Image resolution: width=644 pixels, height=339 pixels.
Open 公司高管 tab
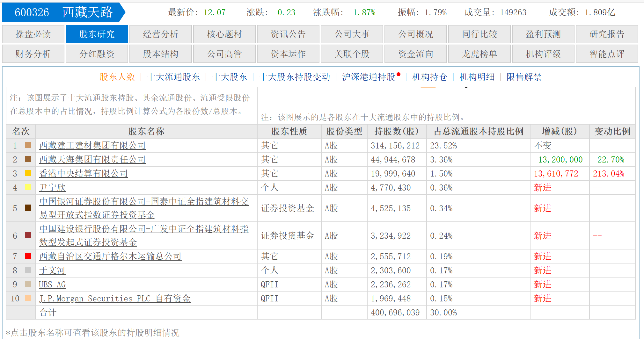[224, 54]
